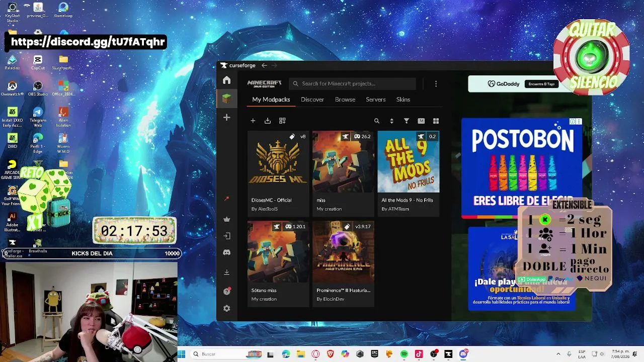The height and width of the screenshot is (362, 644).
Task: Click the 'miss' modpack title text
Action: pos(321,200)
